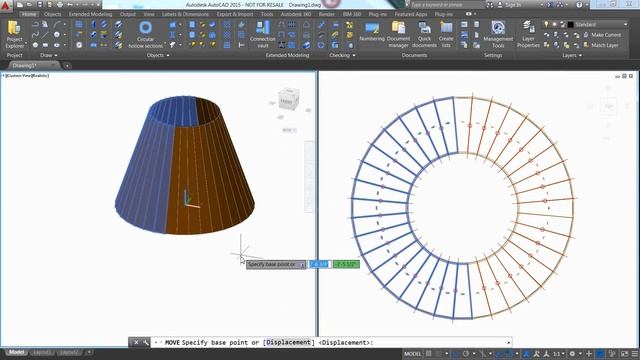Click the Make Current layer button
Viewport: 640px width, 360px height.
click(x=602, y=35)
